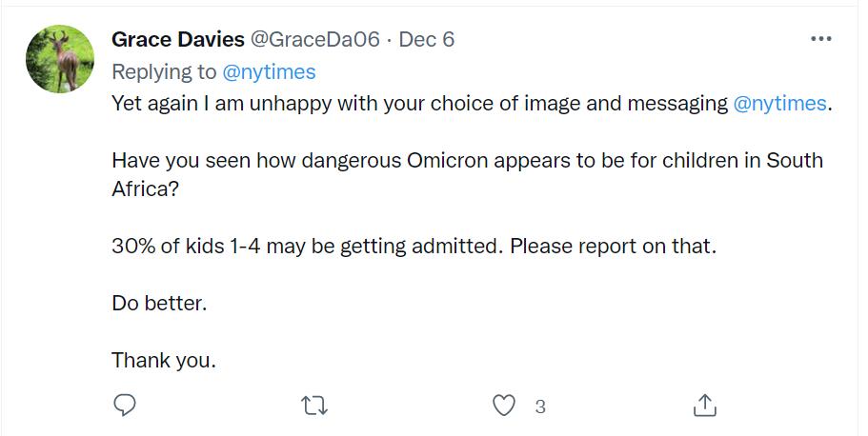
Task: Click the @nytimes mention in the tweet body
Action: point(780,104)
